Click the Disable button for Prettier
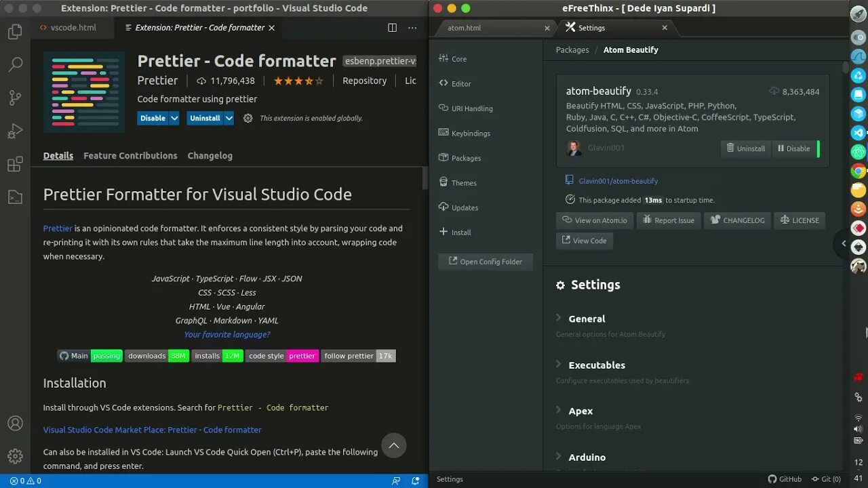The width and height of the screenshot is (868, 488). 153,118
